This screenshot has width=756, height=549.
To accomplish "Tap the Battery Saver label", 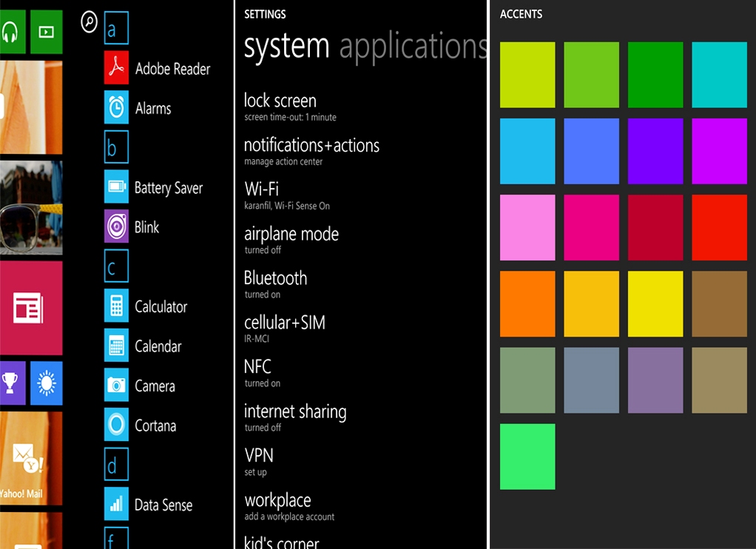I will (x=168, y=188).
